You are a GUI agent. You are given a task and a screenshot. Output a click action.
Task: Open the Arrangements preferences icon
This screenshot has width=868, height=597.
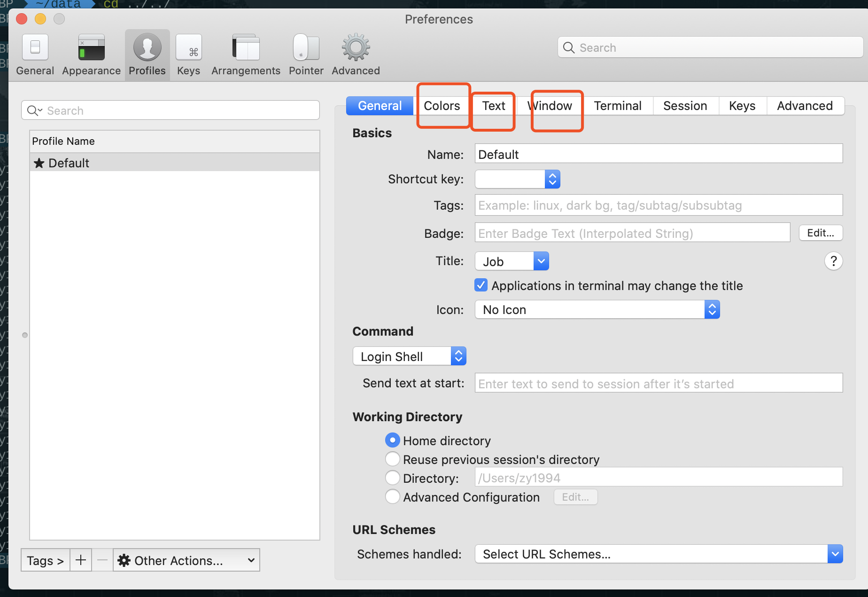(246, 54)
